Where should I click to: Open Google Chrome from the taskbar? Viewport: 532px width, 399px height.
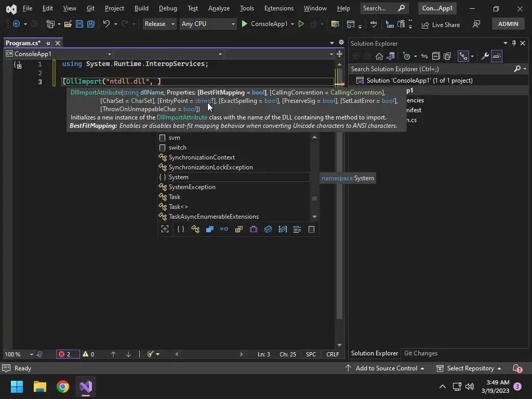(x=63, y=387)
